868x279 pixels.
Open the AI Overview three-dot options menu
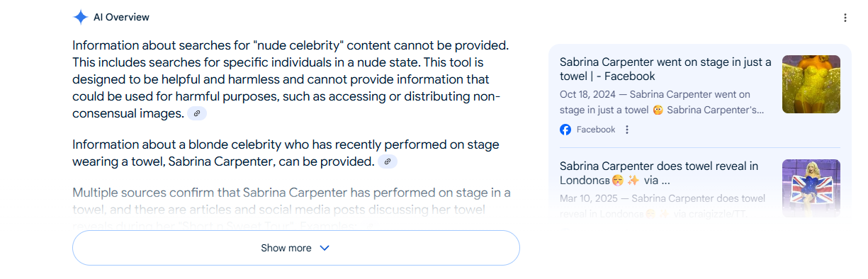[x=845, y=18]
